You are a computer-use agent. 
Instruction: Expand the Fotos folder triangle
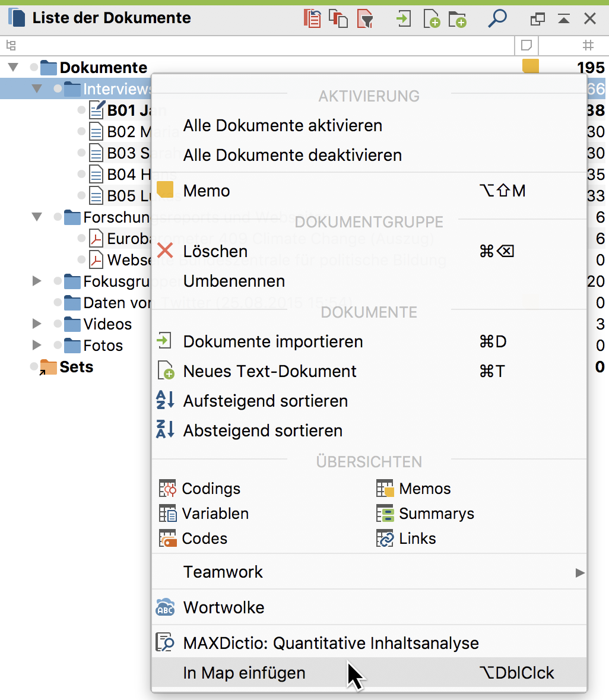(x=37, y=346)
